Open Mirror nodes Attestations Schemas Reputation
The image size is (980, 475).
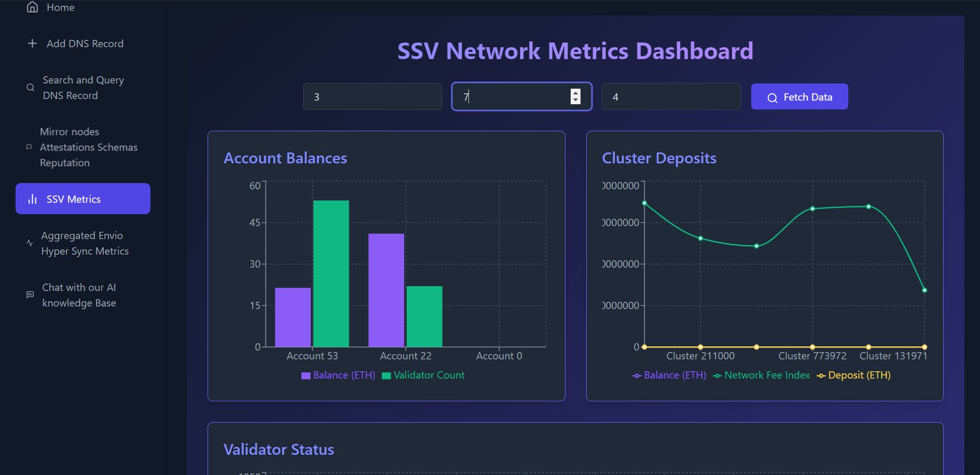(83, 147)
